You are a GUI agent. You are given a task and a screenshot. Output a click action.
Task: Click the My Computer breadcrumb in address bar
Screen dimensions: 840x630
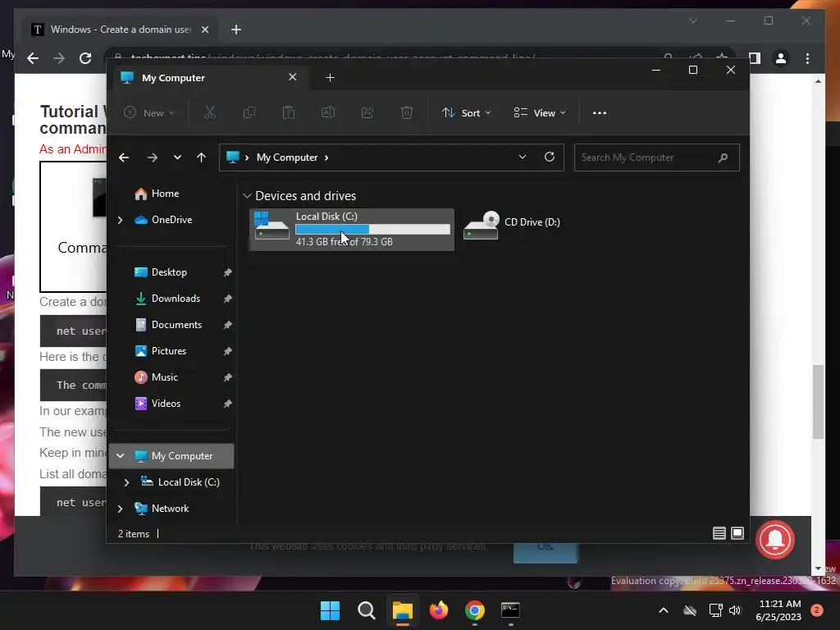click(x=287, y=157)
